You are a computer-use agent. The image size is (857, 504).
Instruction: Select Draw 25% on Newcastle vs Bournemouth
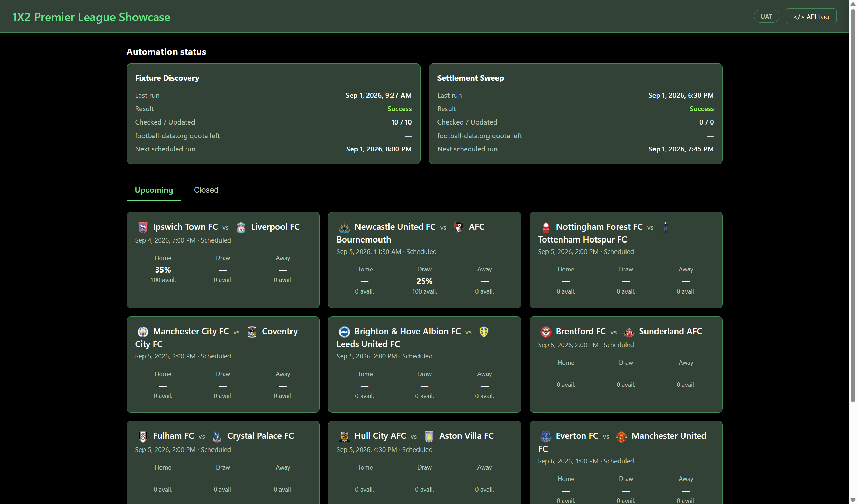[425, 280]
